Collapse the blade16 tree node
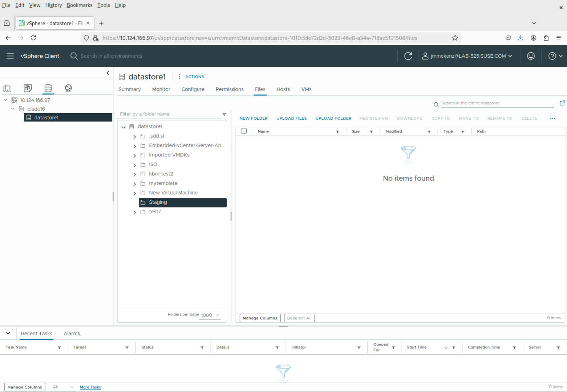Screen dimensions: 567x392 (x=13, y=109)
